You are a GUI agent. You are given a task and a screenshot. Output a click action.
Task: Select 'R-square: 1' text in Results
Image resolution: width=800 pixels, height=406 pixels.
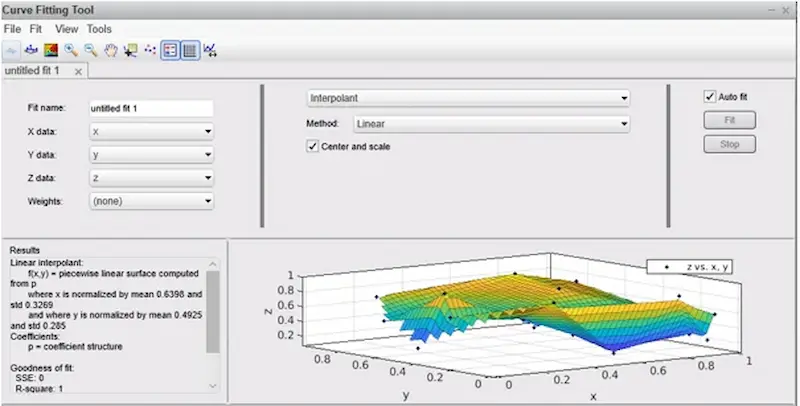40,389
